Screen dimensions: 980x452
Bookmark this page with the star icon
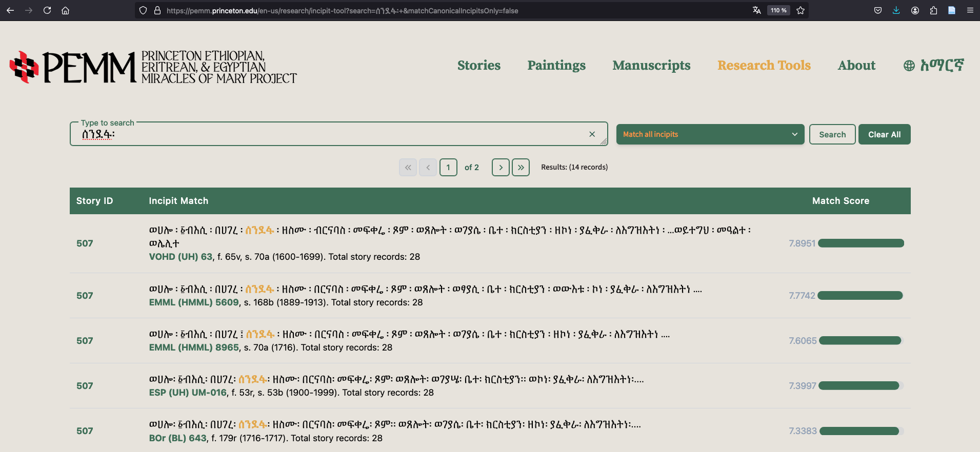click(801, 10)
